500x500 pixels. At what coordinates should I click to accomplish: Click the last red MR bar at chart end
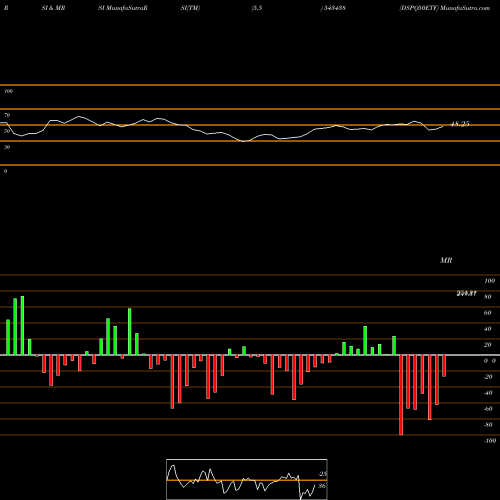pos(444,366)
